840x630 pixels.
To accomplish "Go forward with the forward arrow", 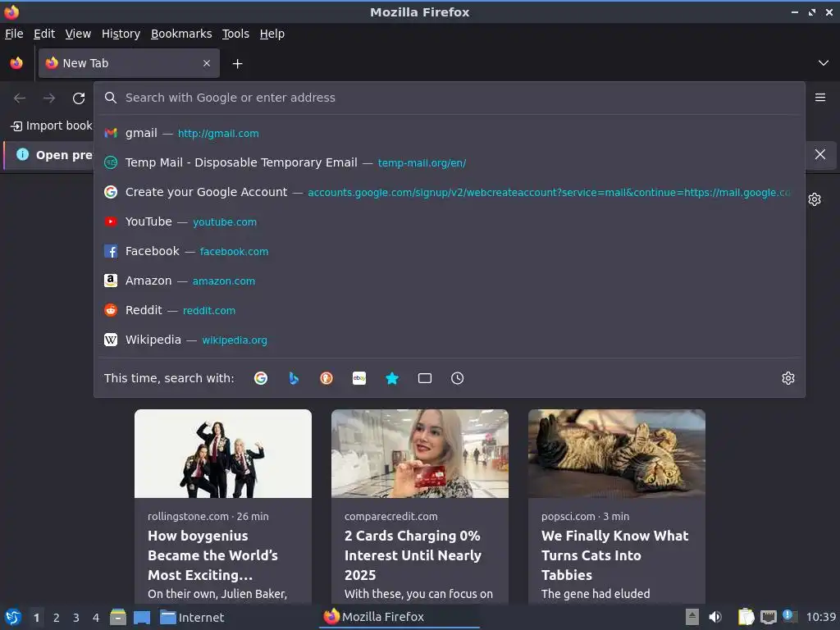I will point(49,98).
